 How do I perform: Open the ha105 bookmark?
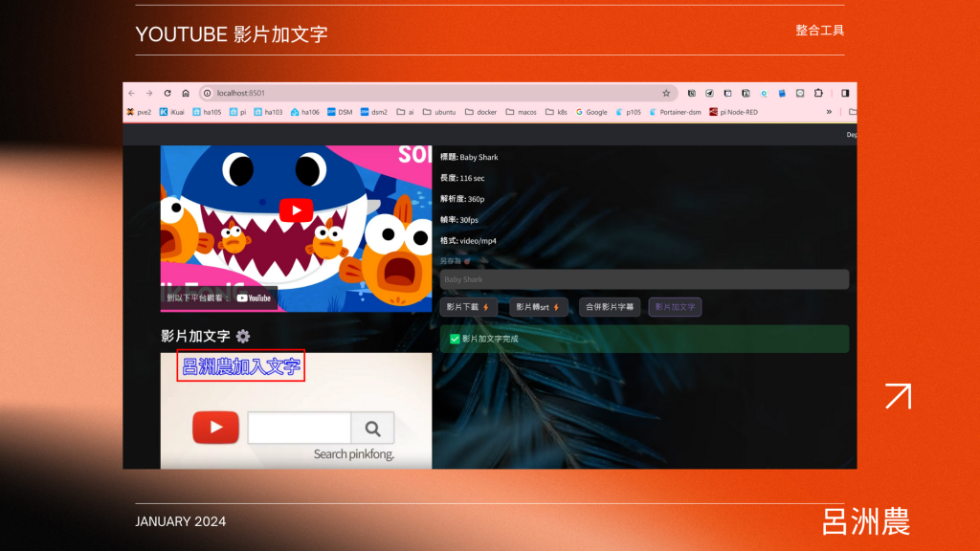207,113
